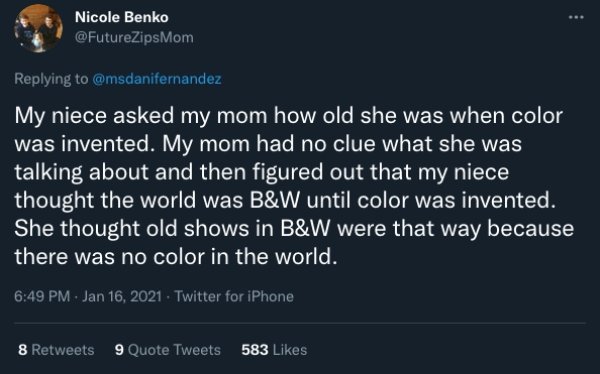The image size is (600, 374).
Task: Click the Nicole Benko display name
Action: point(121,17)
